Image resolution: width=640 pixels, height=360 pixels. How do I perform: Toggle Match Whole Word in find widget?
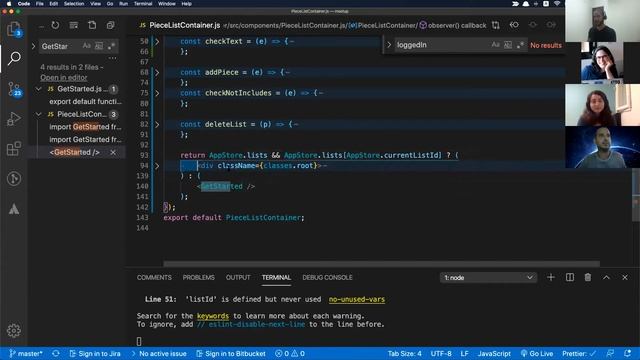click(x=508, y=45)
